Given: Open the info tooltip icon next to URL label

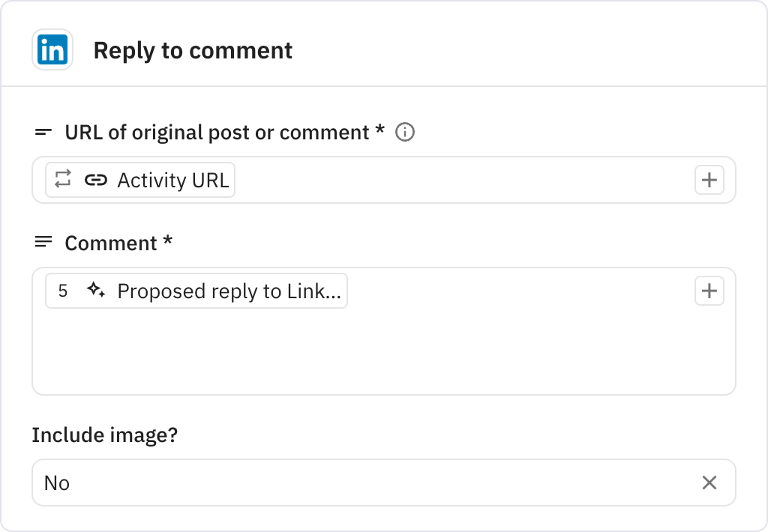Looking at the screenshot, I should (404, 132).
